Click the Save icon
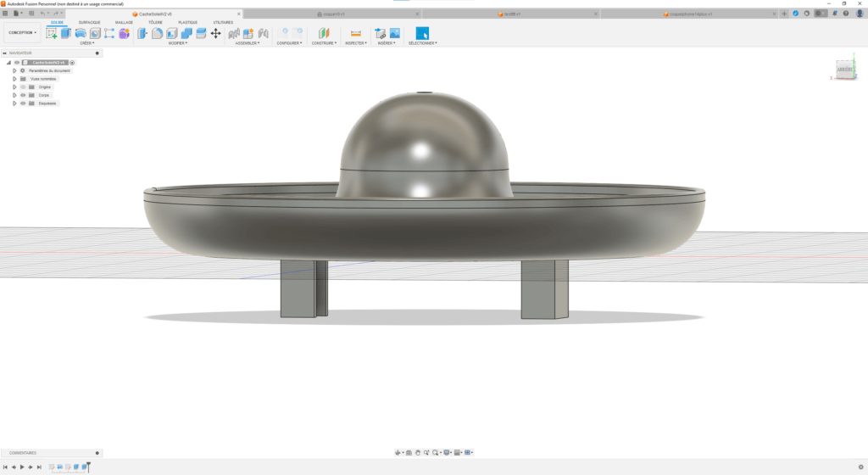Viewport: 868px width, 475px height. pyautogui.click(x=31, y=14)
